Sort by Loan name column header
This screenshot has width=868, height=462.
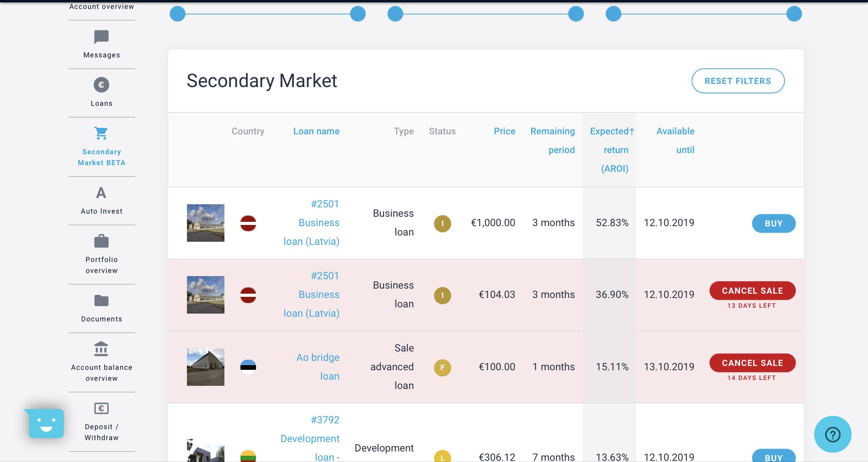(x=316, y=131)
